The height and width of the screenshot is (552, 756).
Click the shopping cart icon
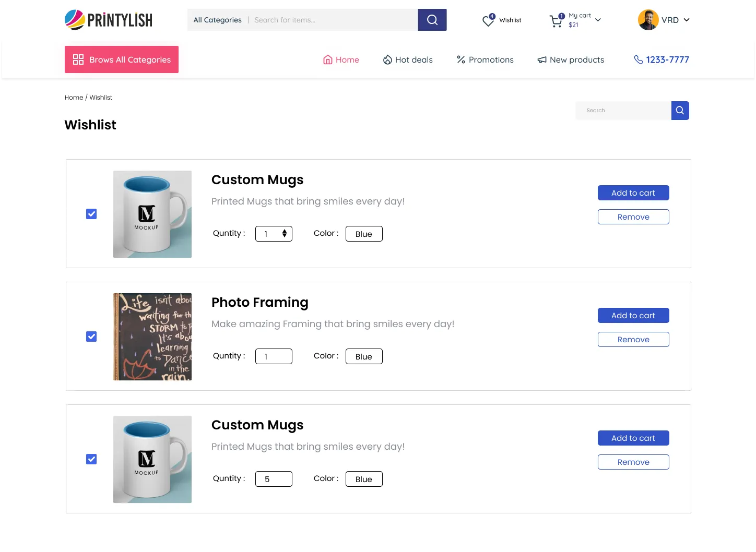pyautogui.click(x=556, y=21)
